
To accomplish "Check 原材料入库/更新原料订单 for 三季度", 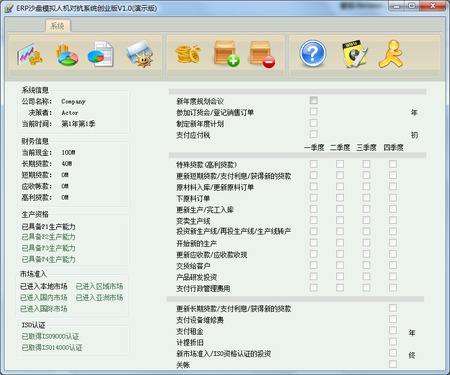I will (x=366, y=186).
